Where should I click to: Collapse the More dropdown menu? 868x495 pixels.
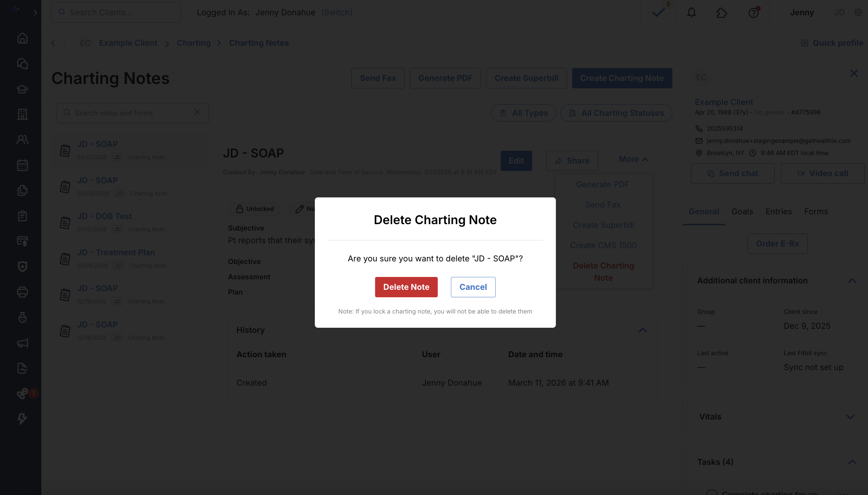633,159
